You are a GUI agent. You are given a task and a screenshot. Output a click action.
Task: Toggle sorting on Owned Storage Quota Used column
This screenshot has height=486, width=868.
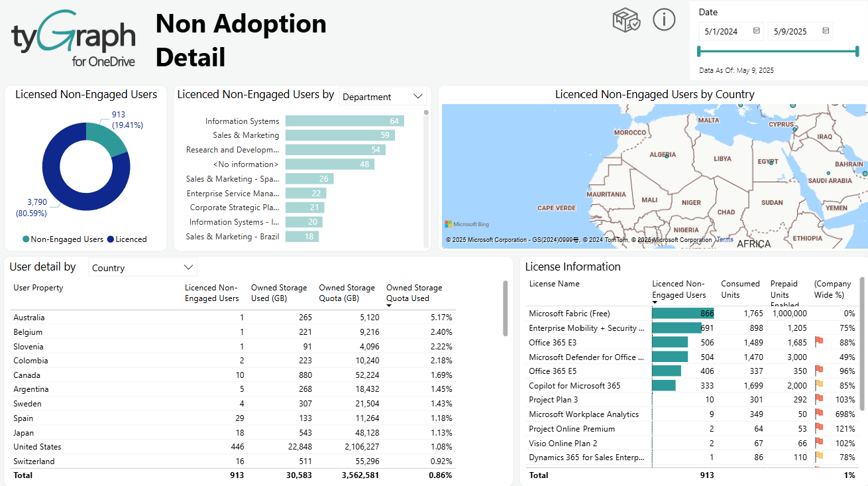pyautogui.click(x=413, y=292)
